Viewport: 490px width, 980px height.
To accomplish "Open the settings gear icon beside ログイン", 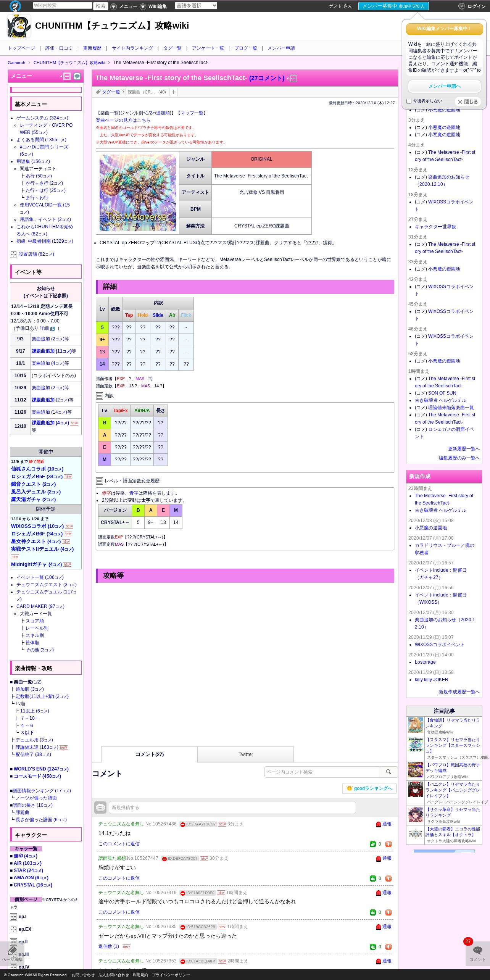I will 462,6.
